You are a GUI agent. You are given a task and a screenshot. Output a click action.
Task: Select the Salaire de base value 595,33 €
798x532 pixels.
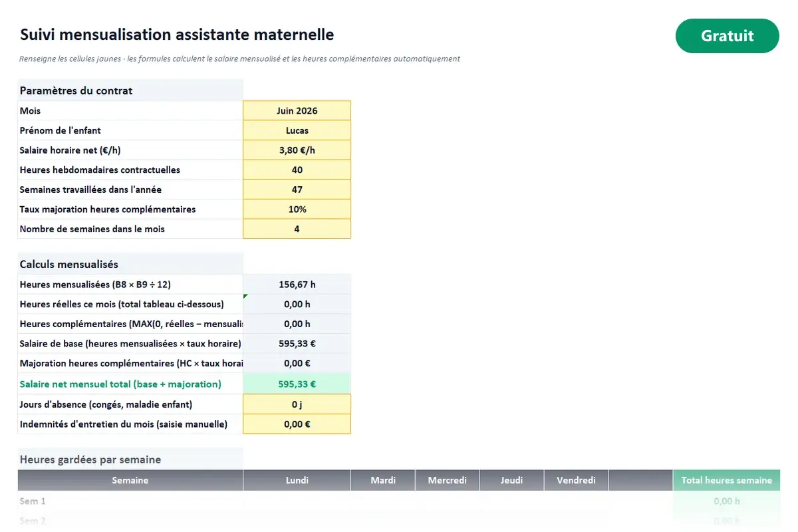tap(297, 344)
